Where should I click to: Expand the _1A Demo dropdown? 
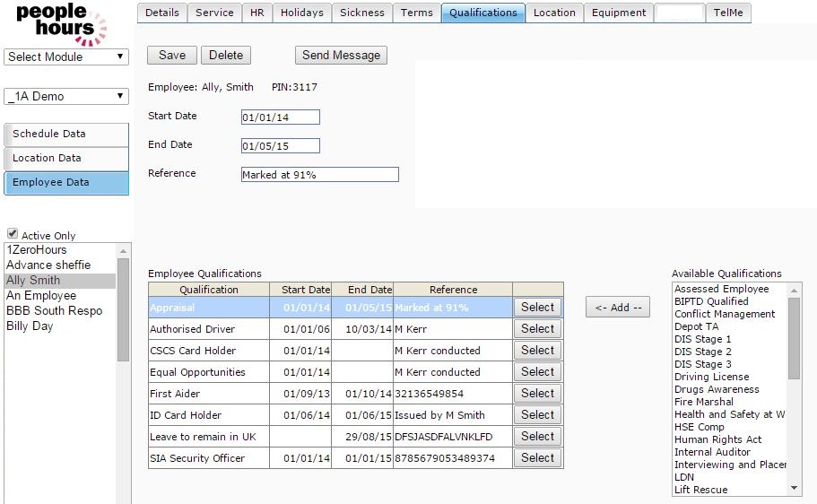point(66,96)
